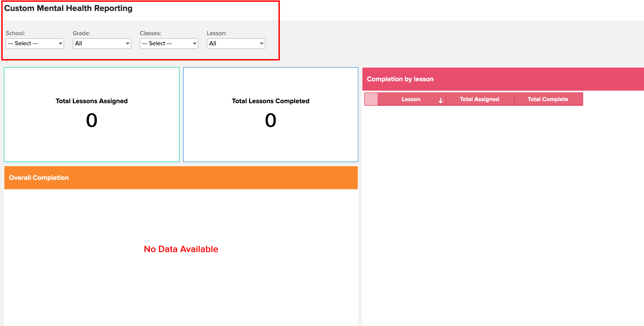Click the sort arrow in Lesson column
The width and height of the screenshot is (644, 326).
[441, 101]
